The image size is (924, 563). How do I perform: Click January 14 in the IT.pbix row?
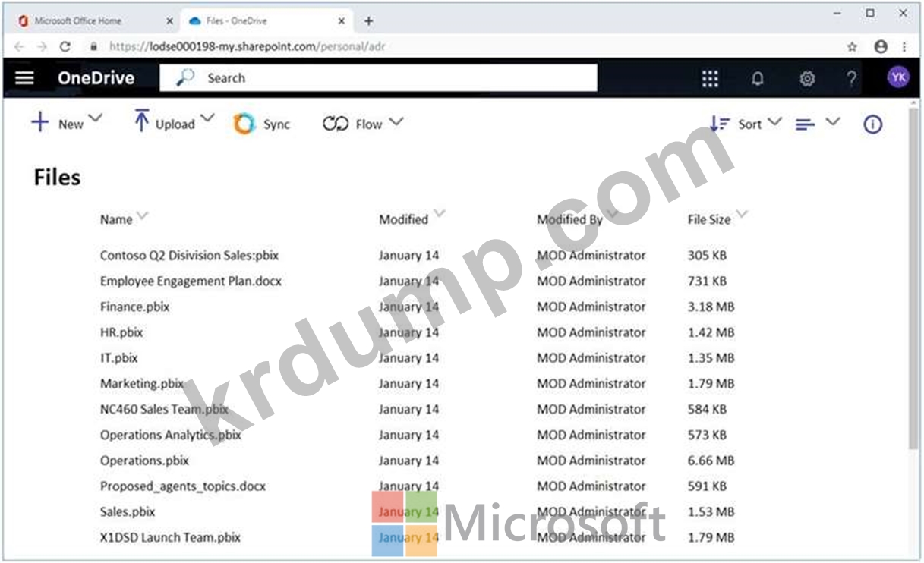(x=408, y=358)
